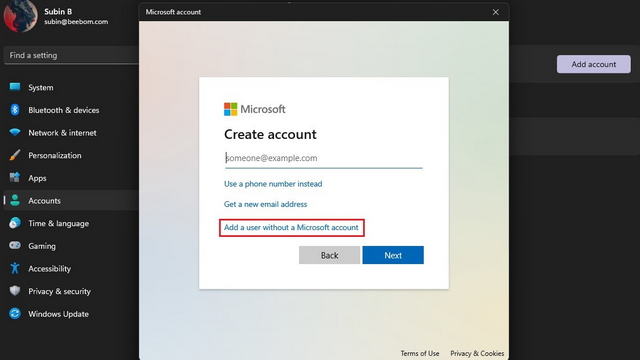Click the Time & language globe icon

click(15, 223)
